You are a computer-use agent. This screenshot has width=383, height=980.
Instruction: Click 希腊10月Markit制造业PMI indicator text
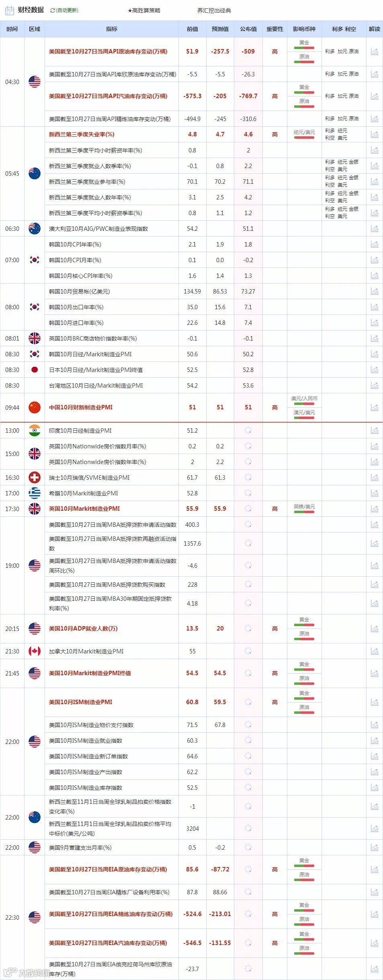(84, 493)
